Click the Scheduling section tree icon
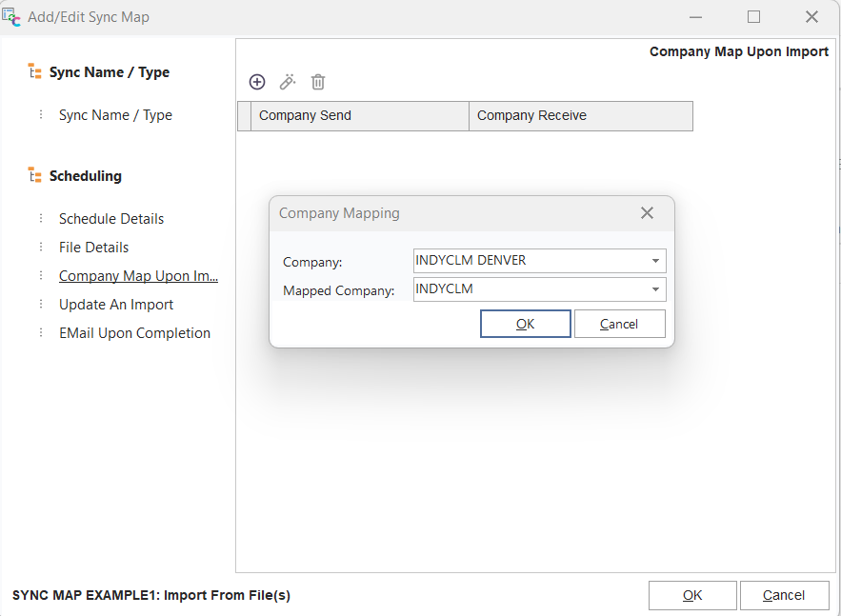This screenshot has width=841, height=616. pyautogui.click(x=35, y=176)
